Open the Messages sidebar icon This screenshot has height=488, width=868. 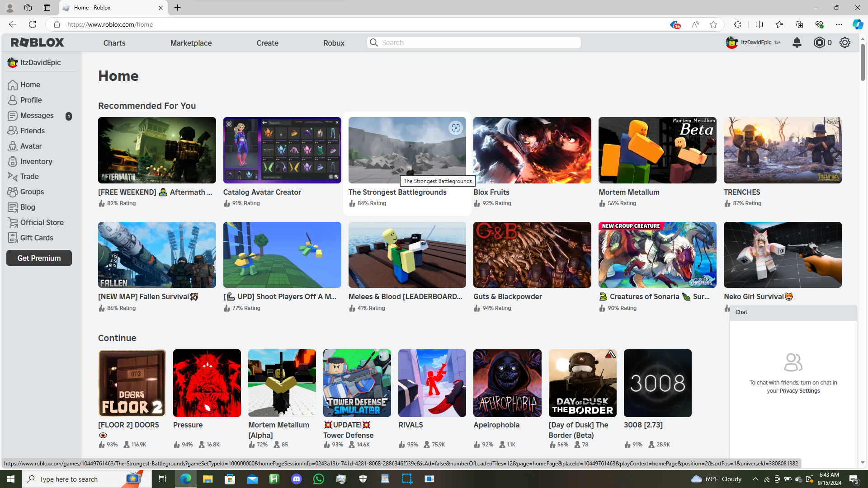click(13, 116)
